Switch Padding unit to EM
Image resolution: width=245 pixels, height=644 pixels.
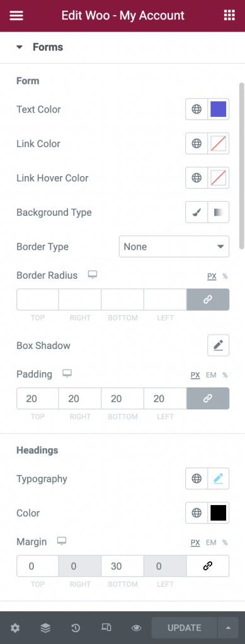click(x=211, y=375)
